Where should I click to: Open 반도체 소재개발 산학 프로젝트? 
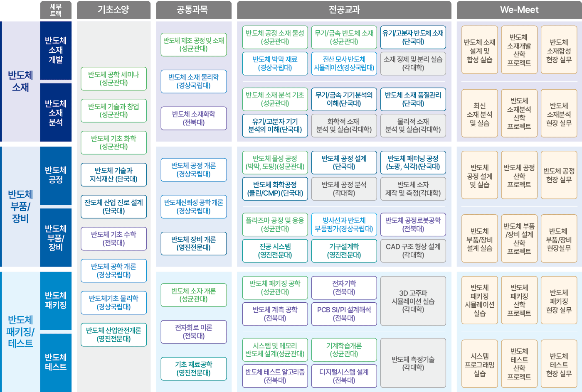(x=519, y=50)
